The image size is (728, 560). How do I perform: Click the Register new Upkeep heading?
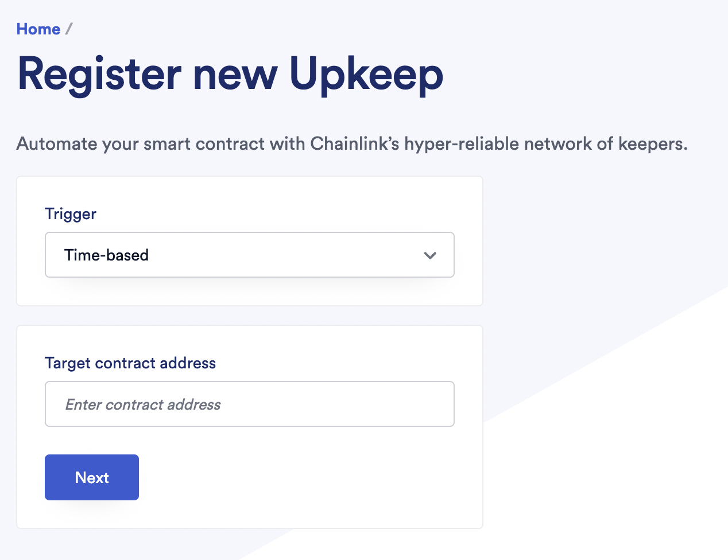(x=230, y=75)
